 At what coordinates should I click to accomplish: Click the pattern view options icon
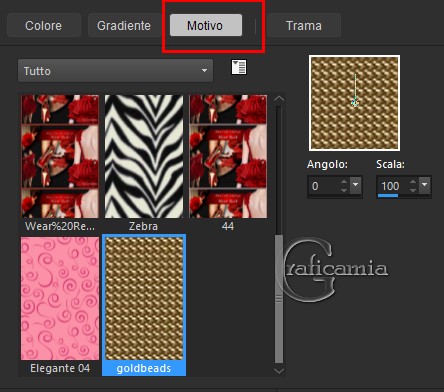click(x=239, y=67)
